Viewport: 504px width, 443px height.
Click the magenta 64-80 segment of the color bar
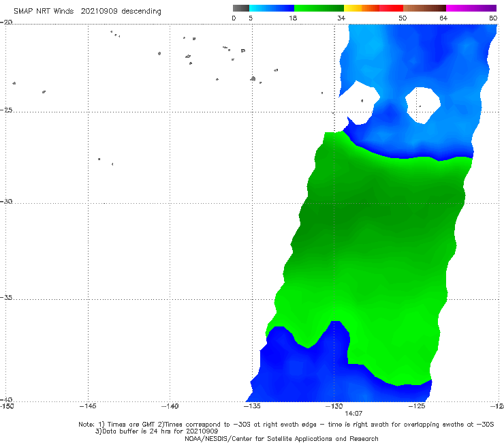click(471, 8)
